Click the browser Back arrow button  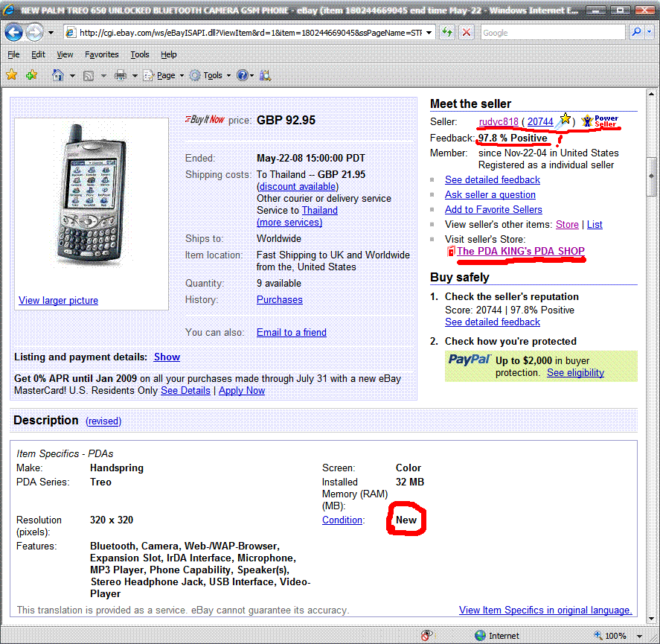(13, 33)
